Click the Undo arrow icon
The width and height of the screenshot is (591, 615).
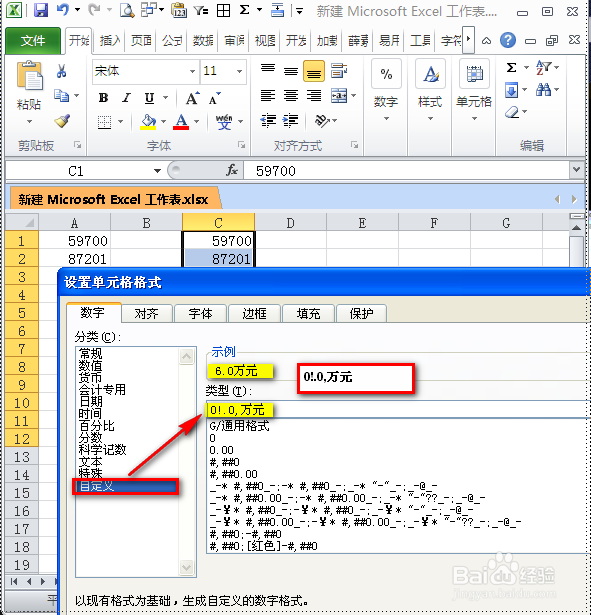tap(63, 10)
